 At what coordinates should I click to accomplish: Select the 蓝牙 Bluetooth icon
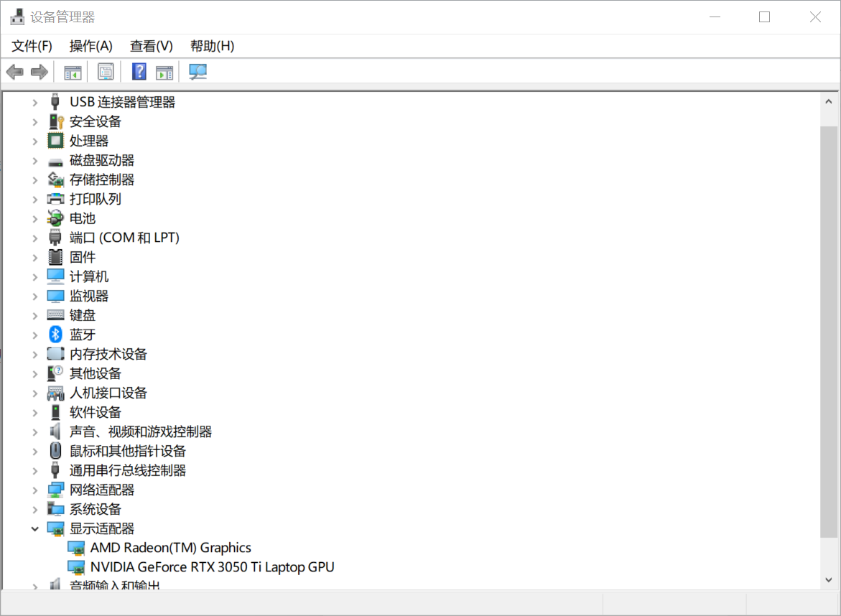pos(55,335)
